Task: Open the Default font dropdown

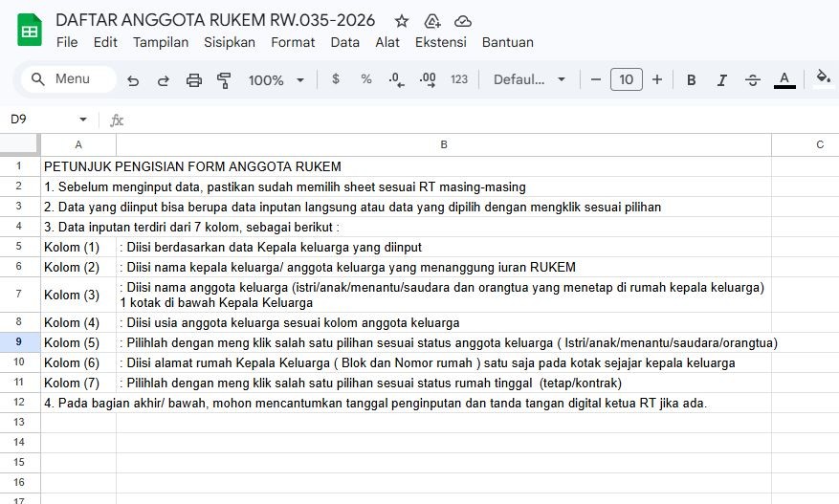Action: click(529, 79)
